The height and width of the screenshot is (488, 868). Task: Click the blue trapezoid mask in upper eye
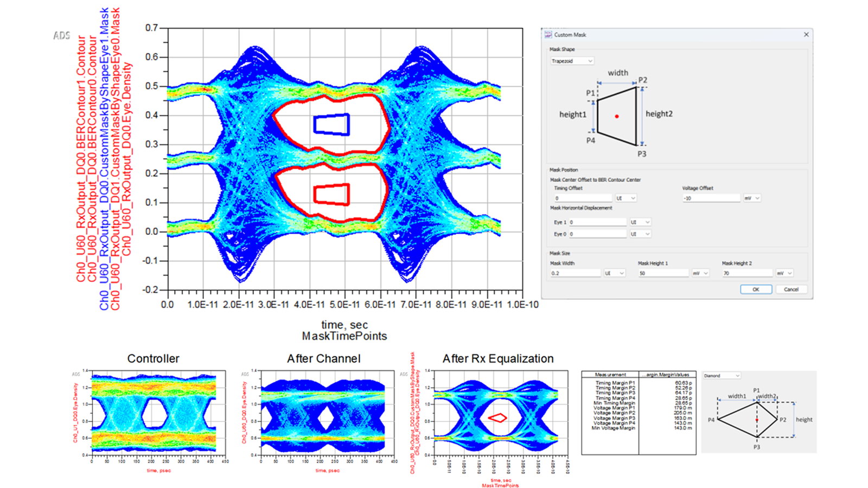[331, 124]
